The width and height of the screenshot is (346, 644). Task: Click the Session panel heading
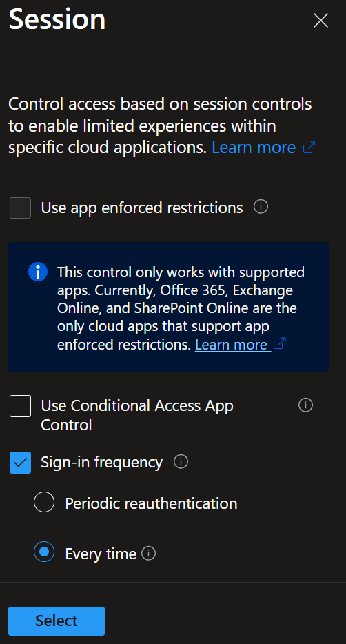[x=57, y=19]
